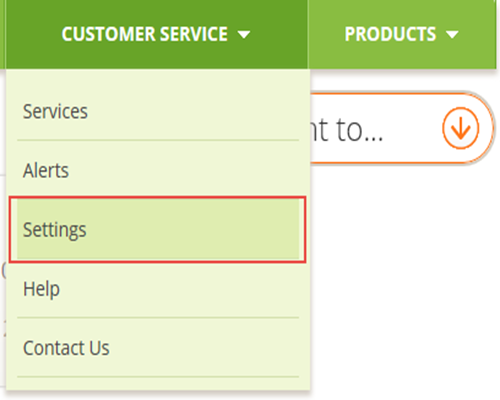Expand the PRODUCTS dropdown menu
Viewport: 500px width, 400px height.
402,34
